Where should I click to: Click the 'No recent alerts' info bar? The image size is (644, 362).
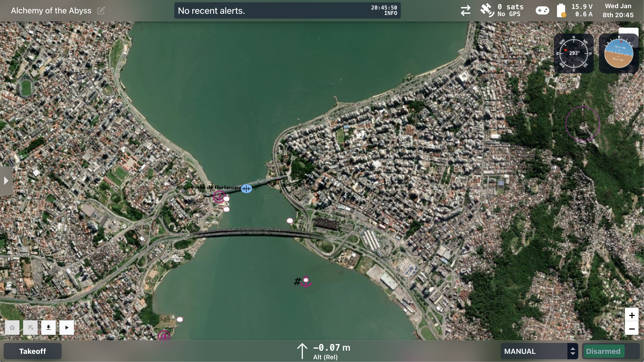[x=287, y=10]
